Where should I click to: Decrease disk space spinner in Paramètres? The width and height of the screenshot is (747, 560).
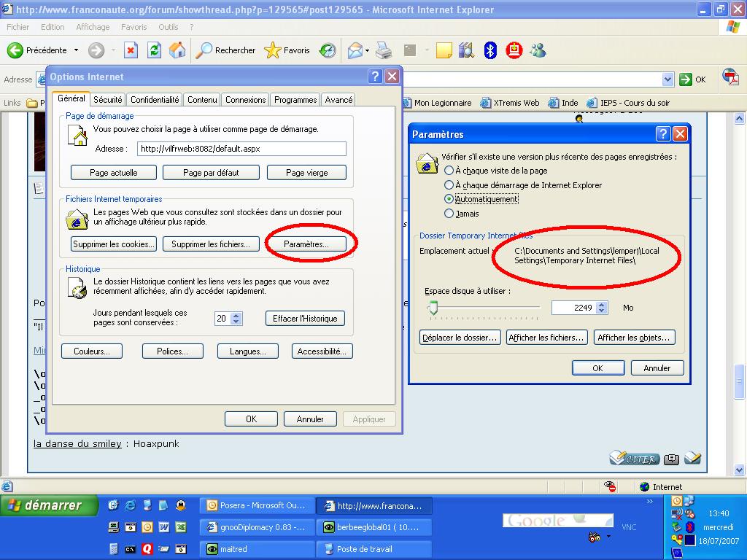[x=602, y=311]
